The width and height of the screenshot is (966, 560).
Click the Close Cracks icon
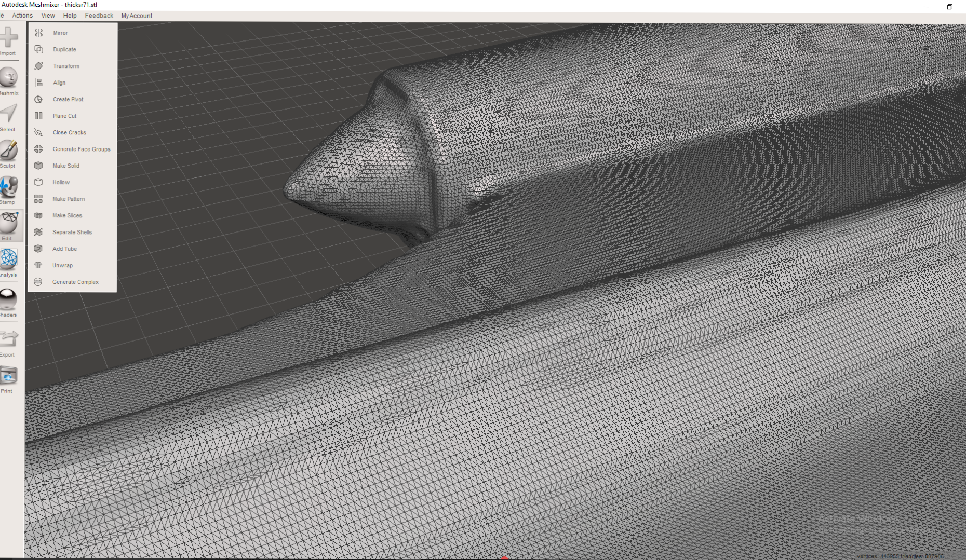pos(38,132)
